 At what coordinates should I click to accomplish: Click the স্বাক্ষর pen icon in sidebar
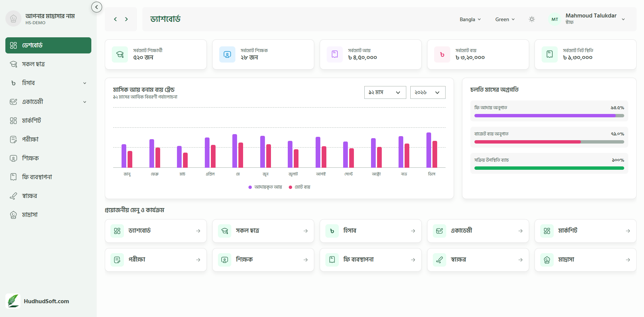pyautogui.click(x=13, y=196)
